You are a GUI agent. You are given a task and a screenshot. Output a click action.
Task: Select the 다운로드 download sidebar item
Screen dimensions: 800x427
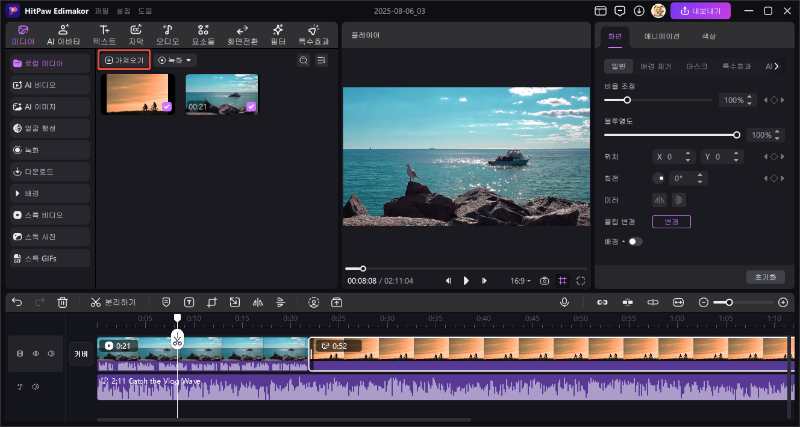49,172
